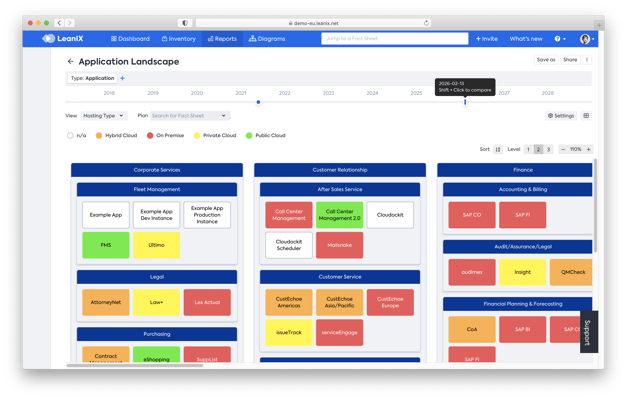Viewport: 627px width, 399px height.
Task: Click the back arrow beside Application Landscape
Action: (x=70, y=61)
